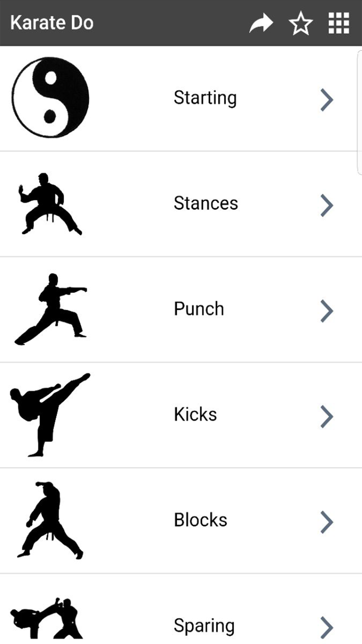This screenshot has height=644, width=362.
Task: Click the vertical scrollbar thumb
Action: pyautogui.click(x=359, y=112)
